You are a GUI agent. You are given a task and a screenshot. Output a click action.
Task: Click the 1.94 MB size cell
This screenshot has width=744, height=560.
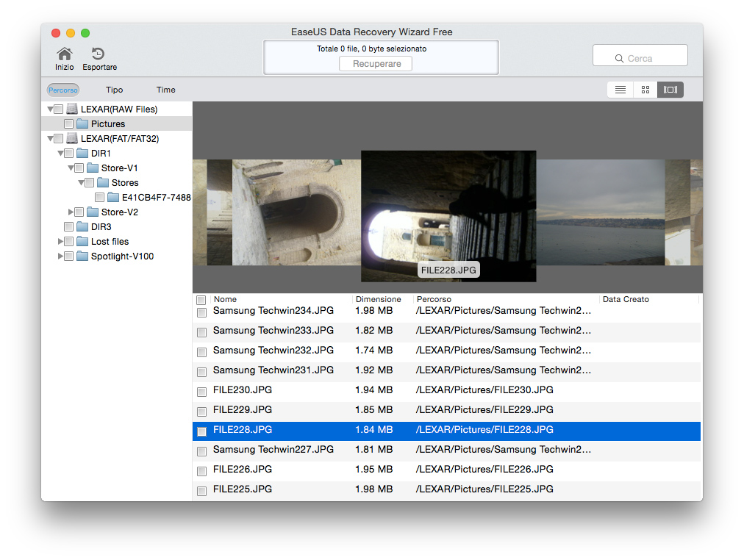(x=374, y=390)
